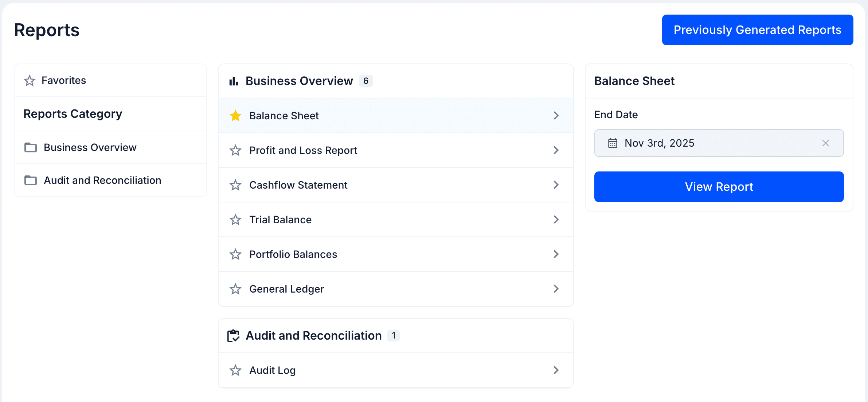Click the folder icon next to Business Overview category
This screenshot has width=868, height=402.
[x=30, y=147]
